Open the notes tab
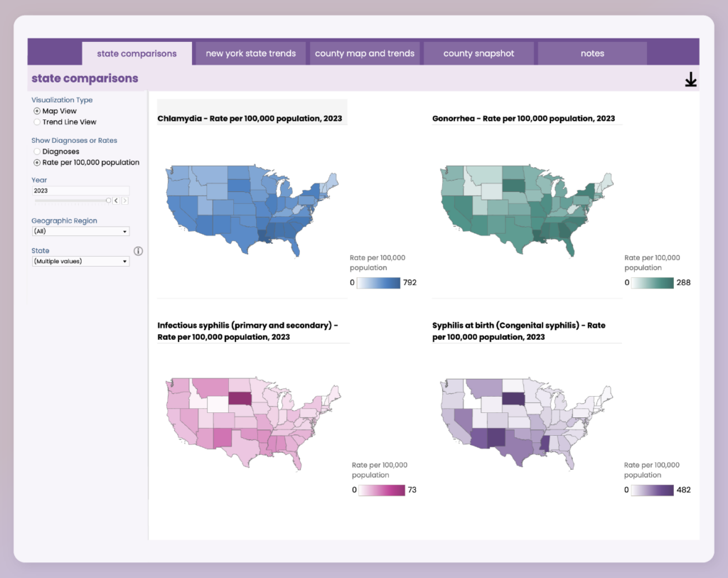This screenshot has width=728, height=578. pos(592,53)
